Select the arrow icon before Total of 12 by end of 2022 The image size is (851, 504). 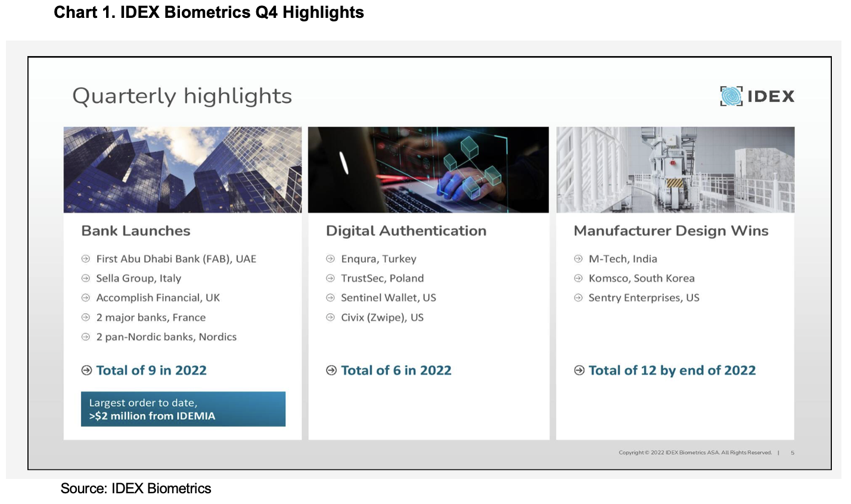(579, 371)
